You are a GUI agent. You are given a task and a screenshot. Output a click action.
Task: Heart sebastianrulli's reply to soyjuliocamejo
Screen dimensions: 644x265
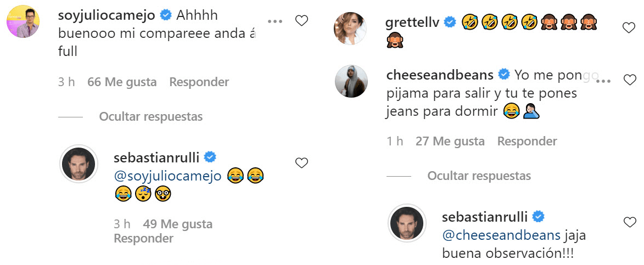301,162
